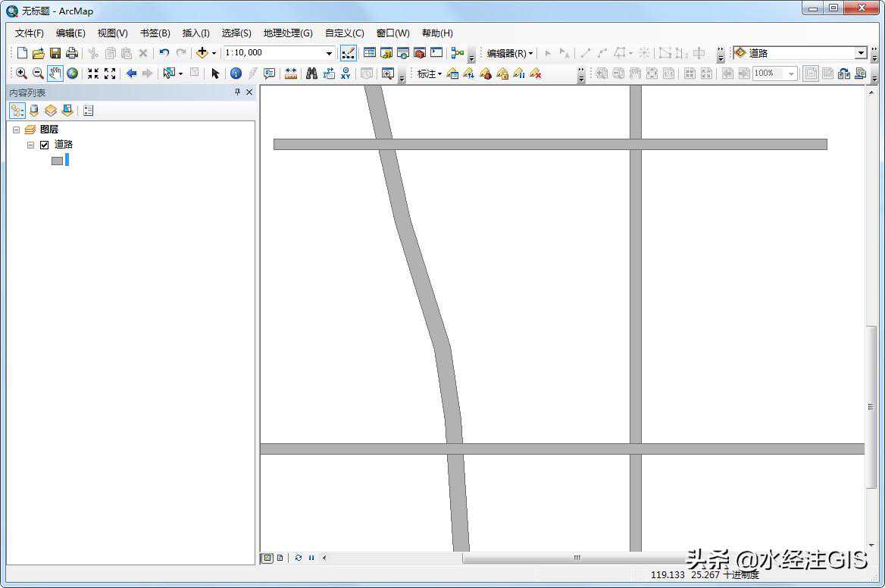The image size is (885, 588).
Task: Activate the Pan hand tool
Action: [x=55, y=73]
